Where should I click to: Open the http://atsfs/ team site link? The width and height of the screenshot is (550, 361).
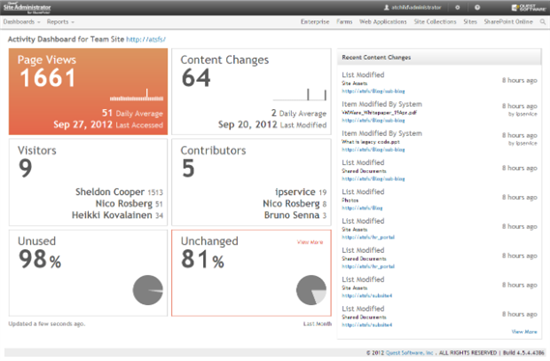146,39
